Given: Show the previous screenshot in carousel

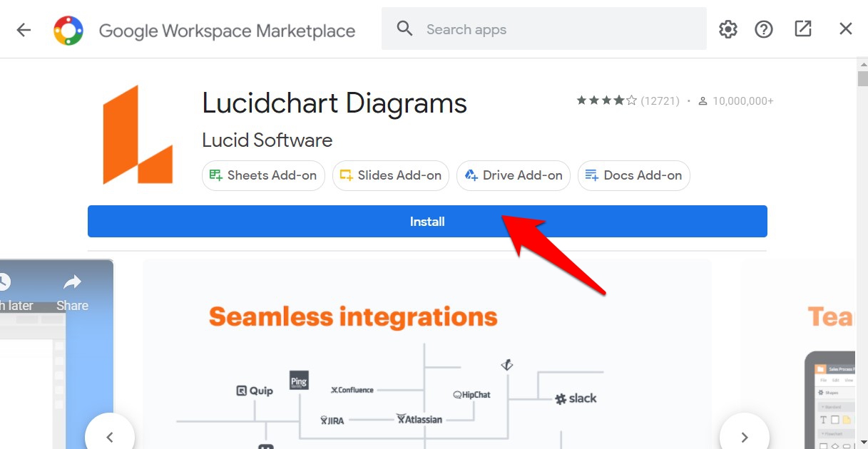Looking at the screenshot, I should pos(109,437).
